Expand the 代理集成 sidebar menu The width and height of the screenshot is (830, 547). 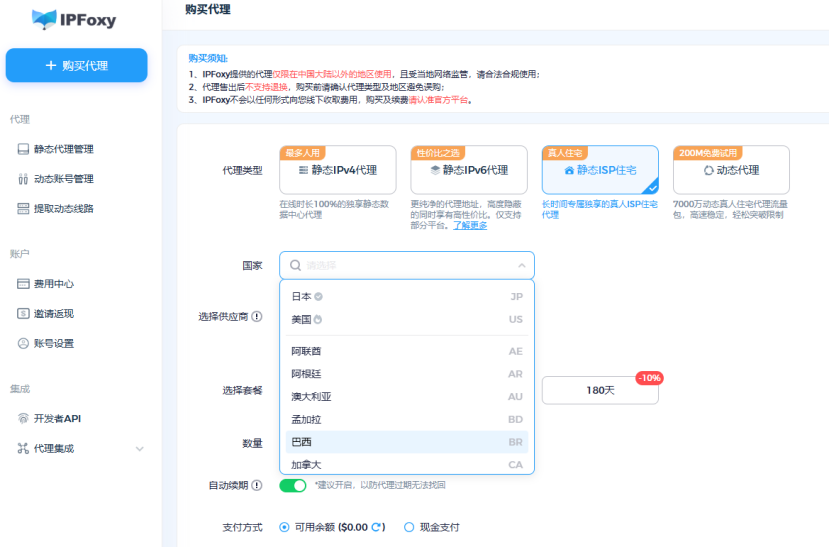[139, 449]
